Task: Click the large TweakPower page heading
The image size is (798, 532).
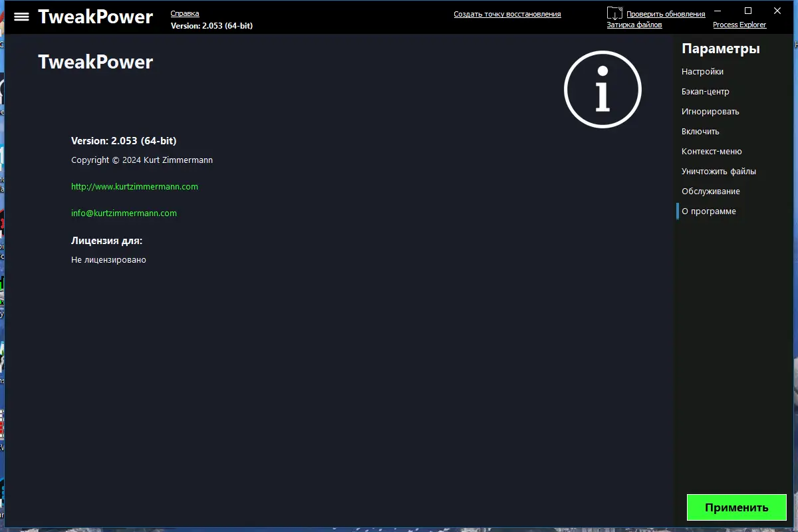Action: (95, 62)
